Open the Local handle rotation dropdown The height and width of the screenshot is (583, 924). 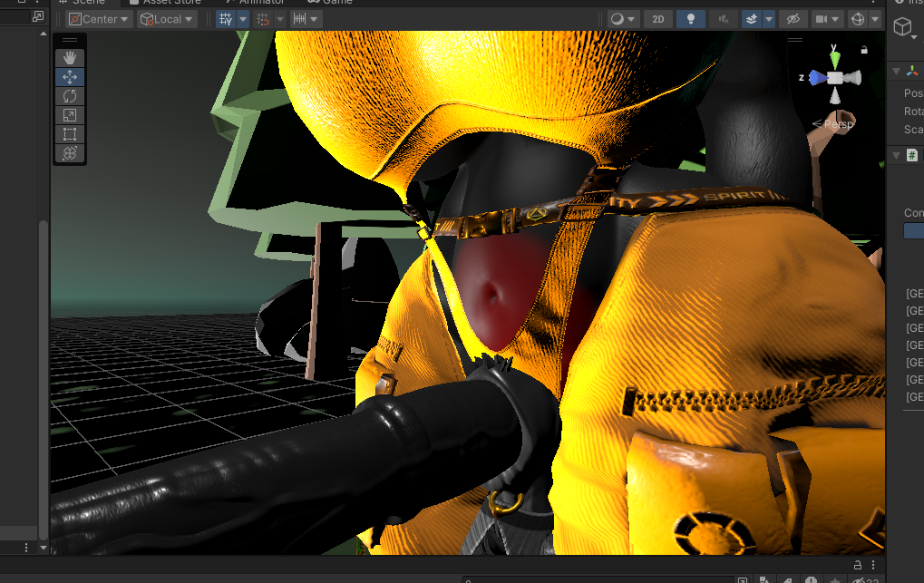(167, 19)
